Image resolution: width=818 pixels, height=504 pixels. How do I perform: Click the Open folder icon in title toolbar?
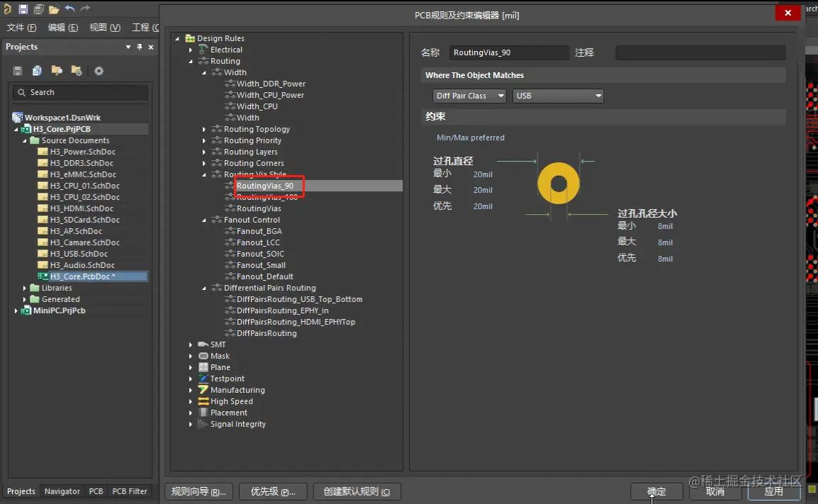click(54, 9)
